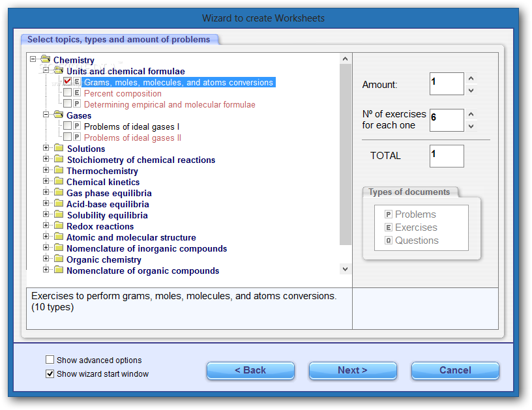Check Problems of ideal gases I
The height and width of the screenshot is (410, 532).
68,125
